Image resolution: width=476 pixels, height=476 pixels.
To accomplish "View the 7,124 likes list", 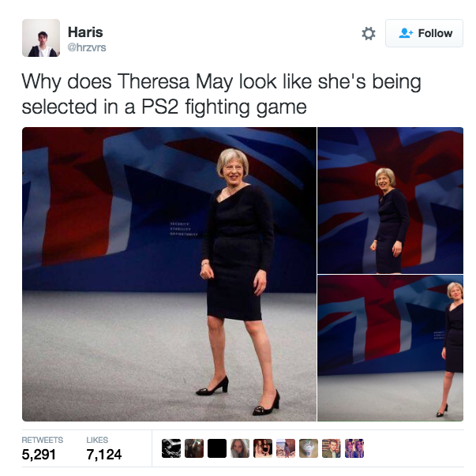I will tap(104, 448).
